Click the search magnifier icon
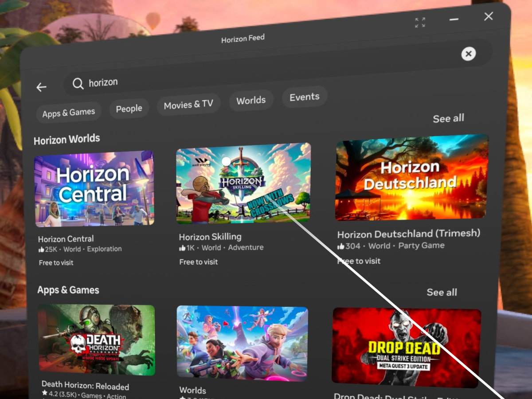The height and width of the screenshot is (399, 532). (x=78, y=84)
